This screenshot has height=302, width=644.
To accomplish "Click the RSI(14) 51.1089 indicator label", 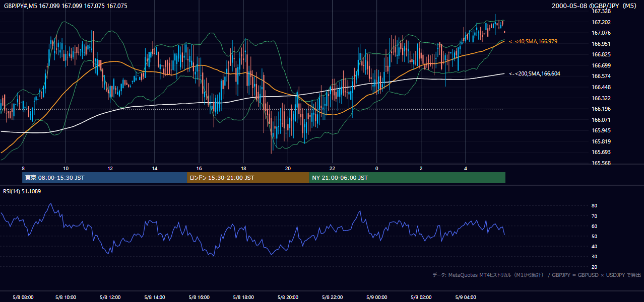I will 22,191.
